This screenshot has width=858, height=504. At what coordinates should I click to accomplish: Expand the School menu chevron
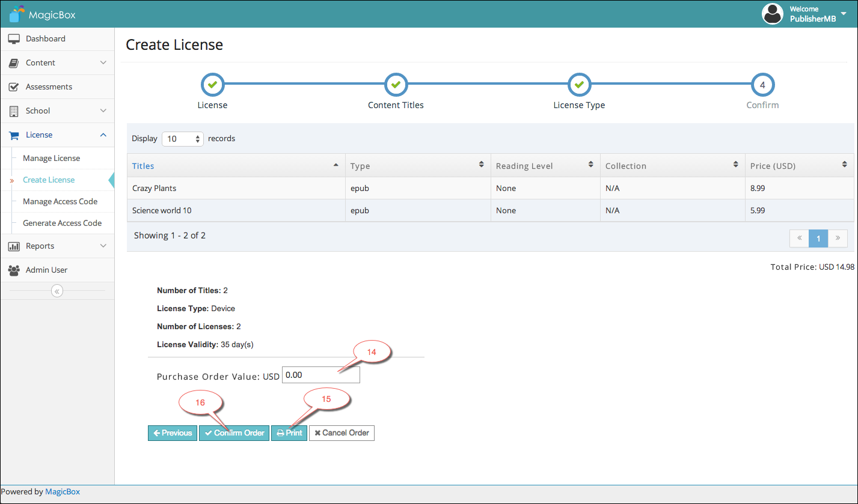103,111
